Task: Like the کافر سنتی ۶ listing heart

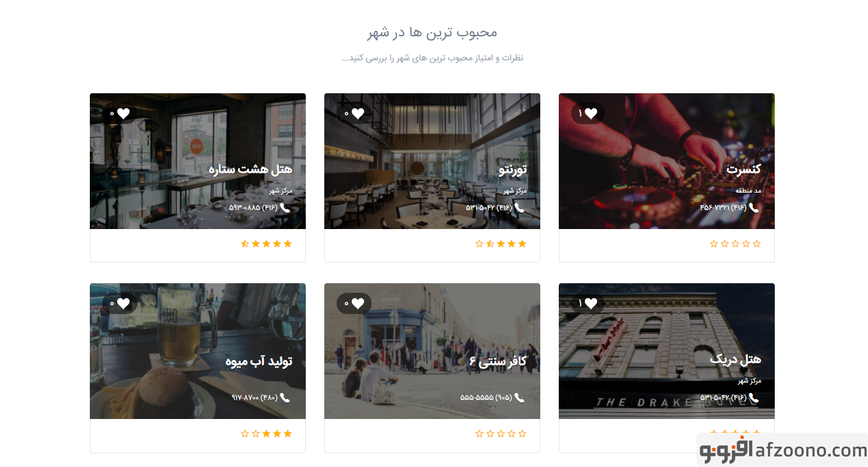Action: pos(358,304)
